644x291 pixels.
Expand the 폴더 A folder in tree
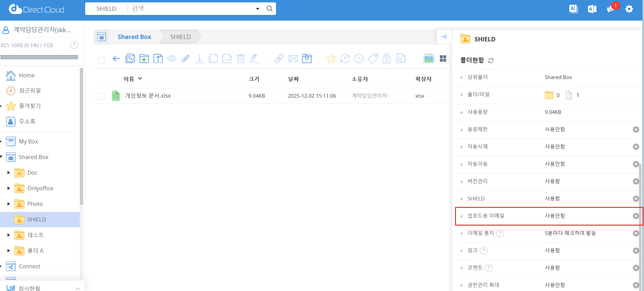coord(9,251)
